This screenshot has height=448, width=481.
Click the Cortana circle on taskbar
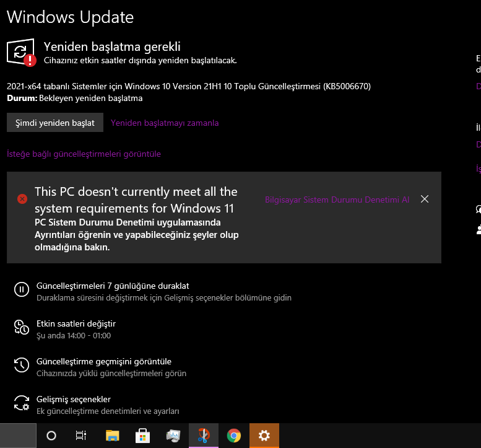pyautogui.click(x=51, y=436)
